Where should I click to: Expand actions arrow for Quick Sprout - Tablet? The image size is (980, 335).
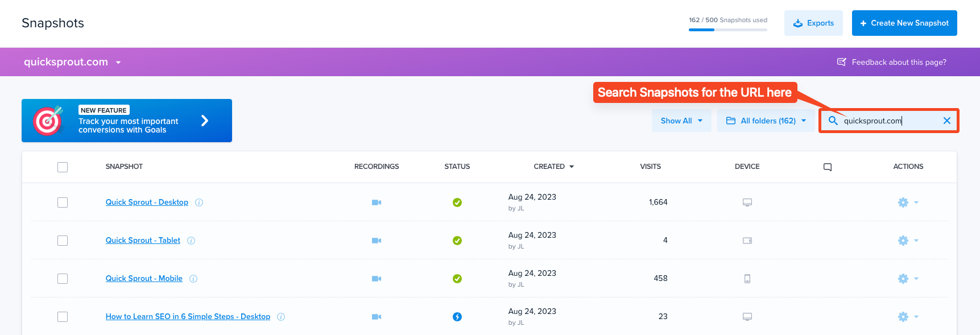916,241
